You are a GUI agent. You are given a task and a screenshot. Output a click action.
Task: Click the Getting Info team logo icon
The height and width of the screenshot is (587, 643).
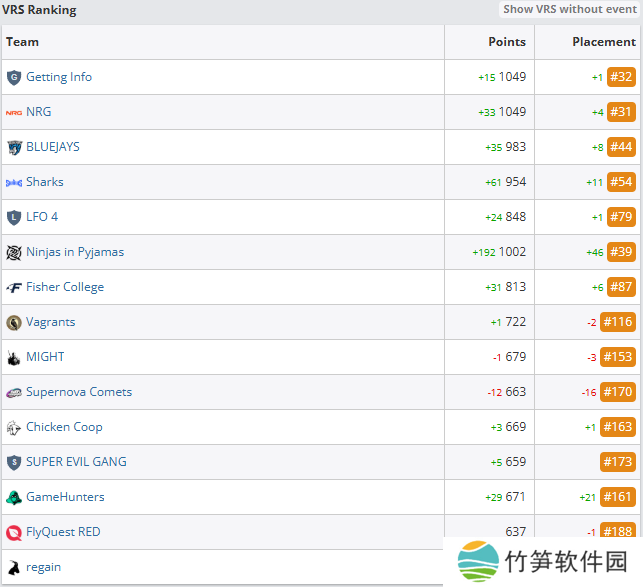[x=14, y=77]
